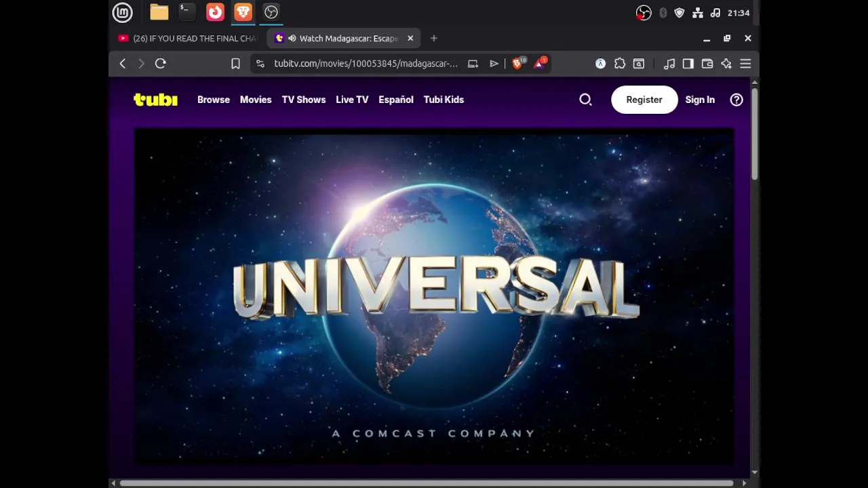868x488 pixels.
Task: Click Sign In
Action: coord(700,100)
